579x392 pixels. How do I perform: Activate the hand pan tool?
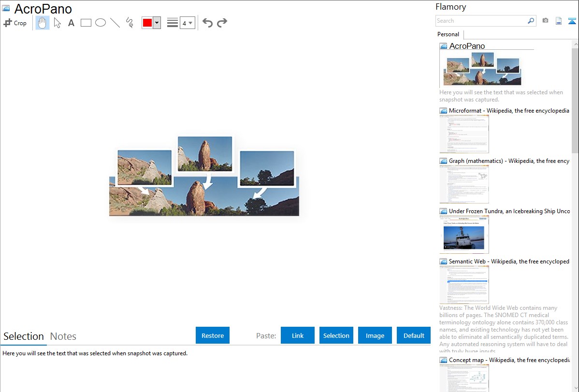tap(43, 23)
